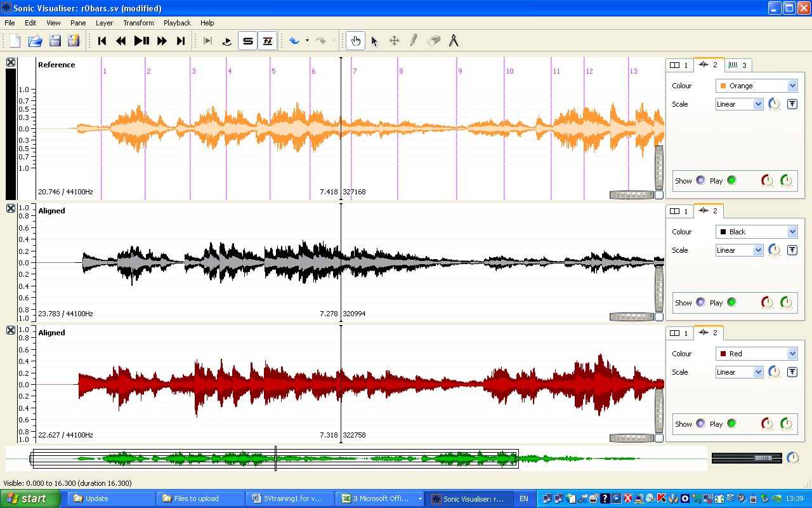
Task: Click Save Session As floppy-with-pencil icon
Action: click(x=74, y=41)
